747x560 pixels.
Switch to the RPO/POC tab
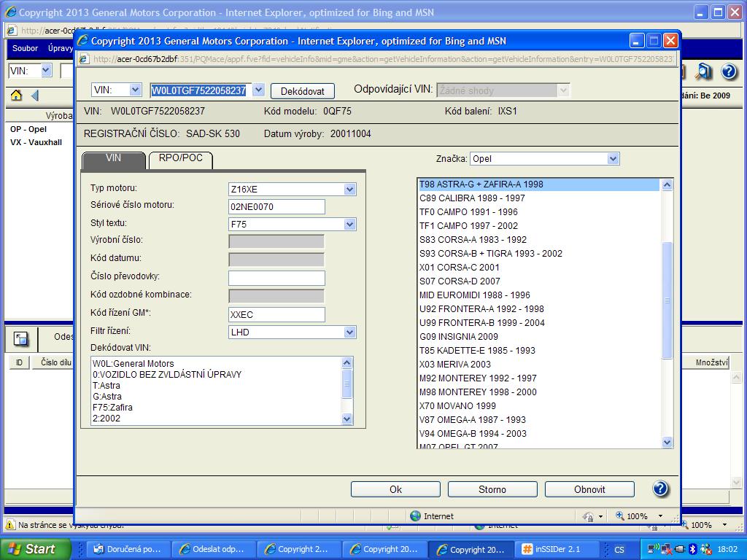pos(180,159)
